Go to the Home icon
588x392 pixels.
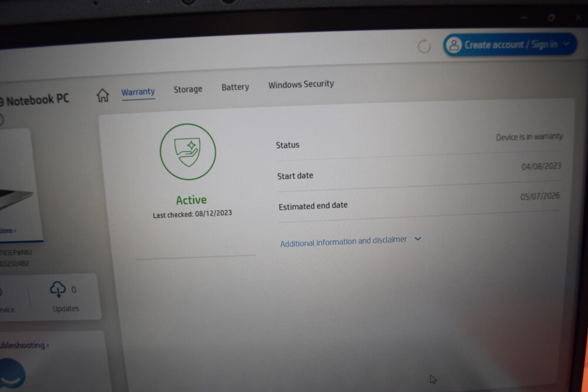(103, 95)
